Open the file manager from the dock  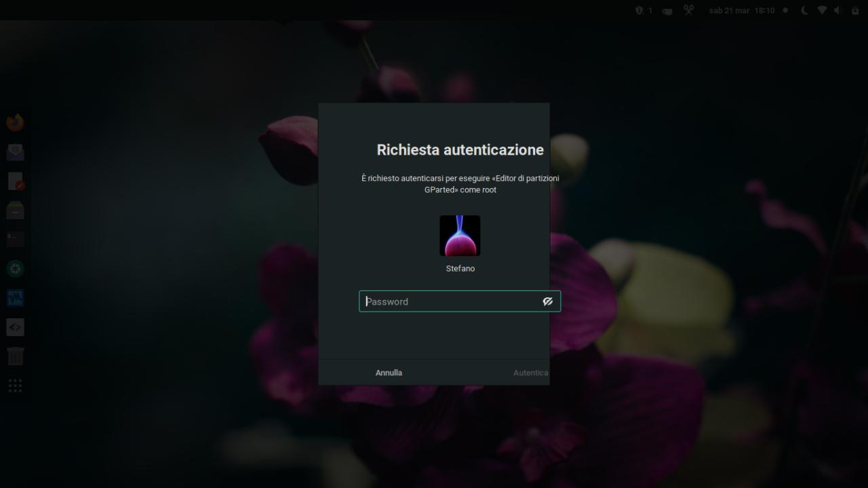tap(15, 210)
